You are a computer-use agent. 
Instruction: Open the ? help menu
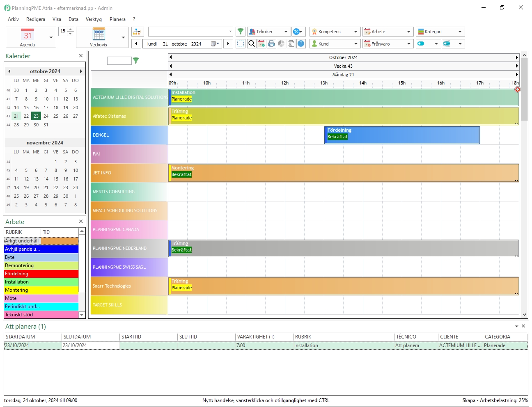click(134, 19)
